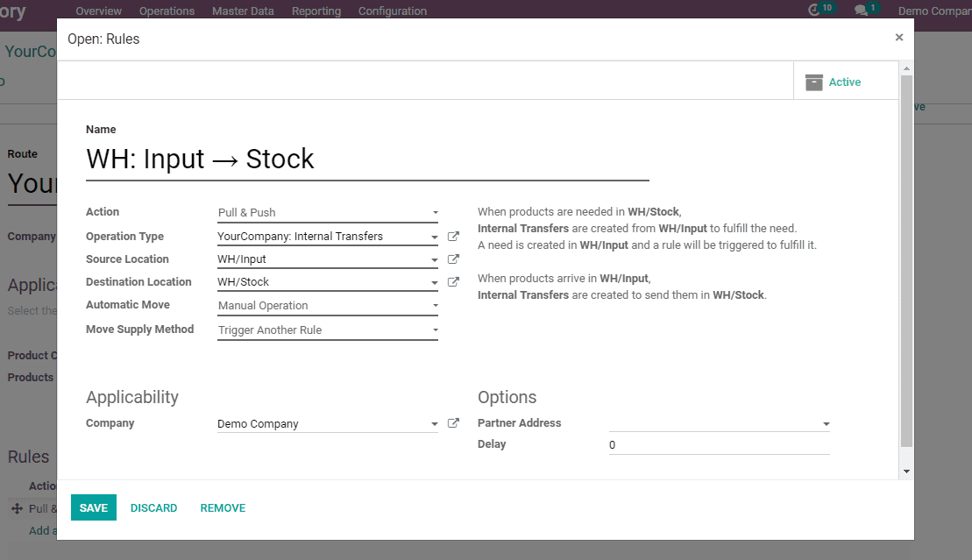Save the rule
972x560 pixels.
click(x=94, y=508)
